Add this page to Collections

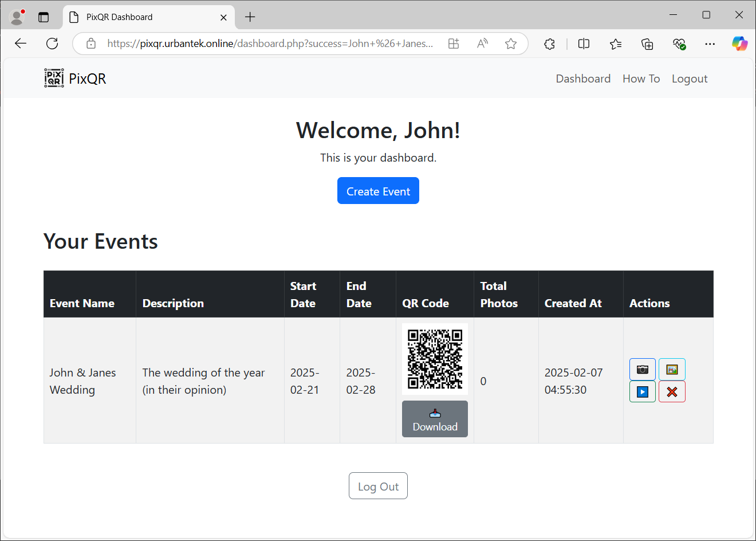click(647, 44)
